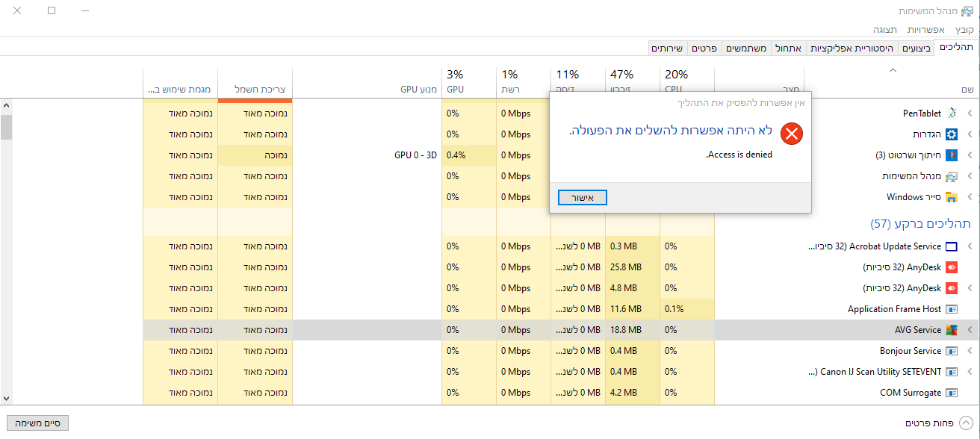Click the PenTablet process icon

click(951, 113)
